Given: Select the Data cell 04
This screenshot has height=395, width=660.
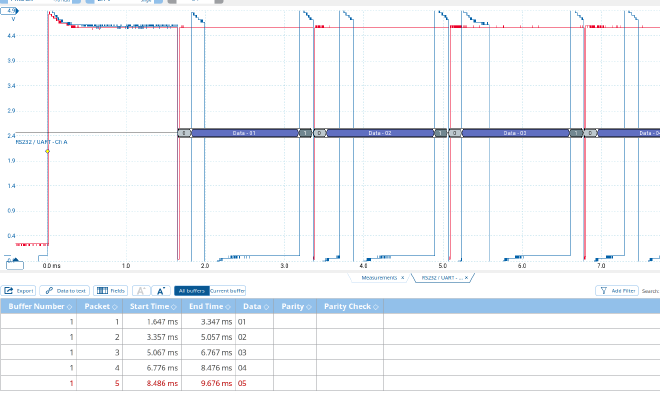Looking at the screenshot, I should point(255,368).
